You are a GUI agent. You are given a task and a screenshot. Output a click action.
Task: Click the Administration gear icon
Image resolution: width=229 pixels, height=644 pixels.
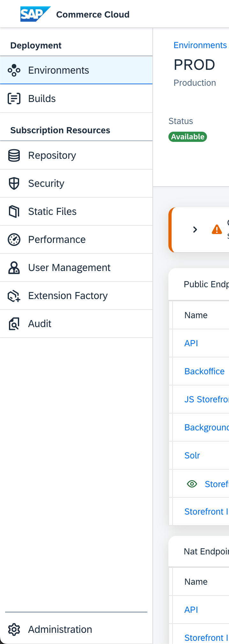point(14,629)
